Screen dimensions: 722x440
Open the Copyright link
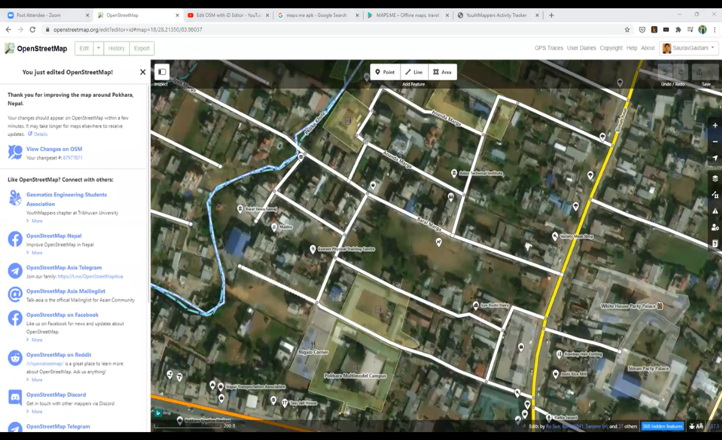tap(611, 48)
